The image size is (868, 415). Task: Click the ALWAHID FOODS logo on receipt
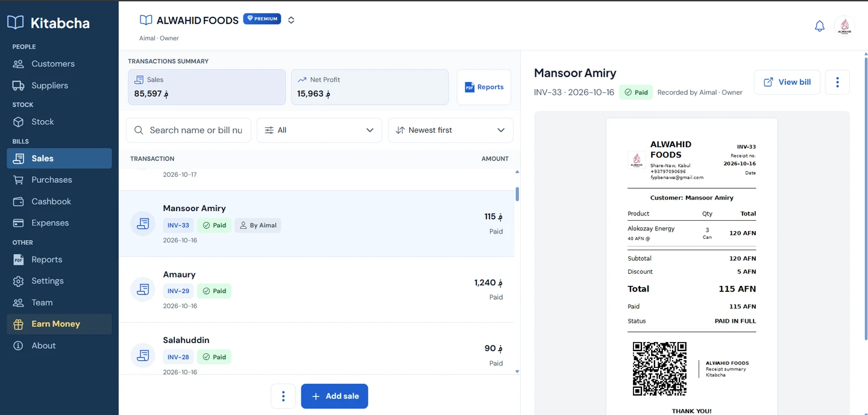[637, 160]
